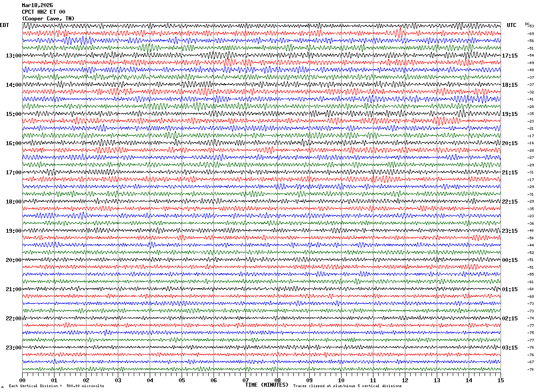Click the DC offset value -68

click(530, 296)
